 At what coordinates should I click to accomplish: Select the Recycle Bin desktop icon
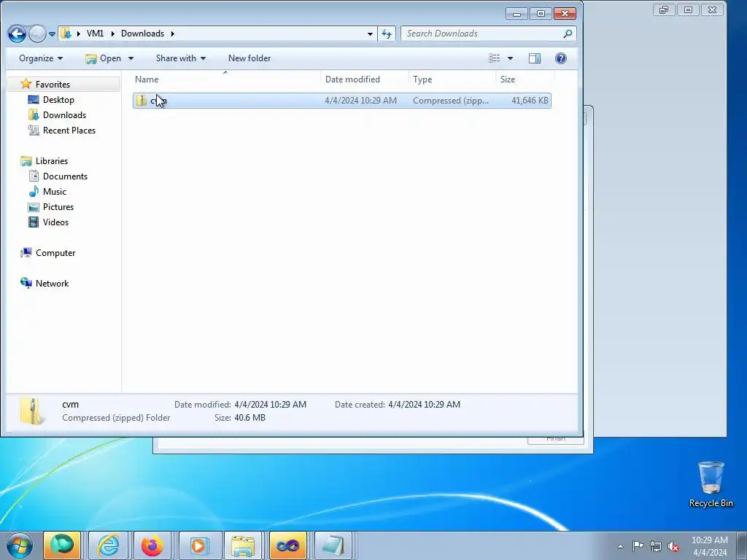(x=711, y=484)
